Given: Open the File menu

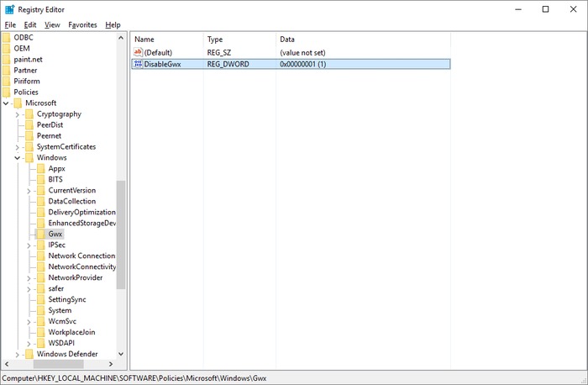Looking at the screenshot, I should click(x=10, y=25).
